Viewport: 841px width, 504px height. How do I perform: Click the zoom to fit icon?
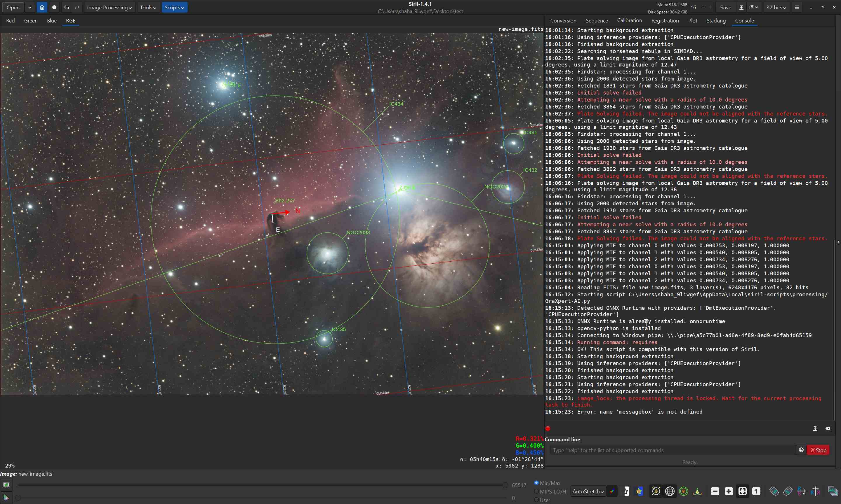click(742, 491)
